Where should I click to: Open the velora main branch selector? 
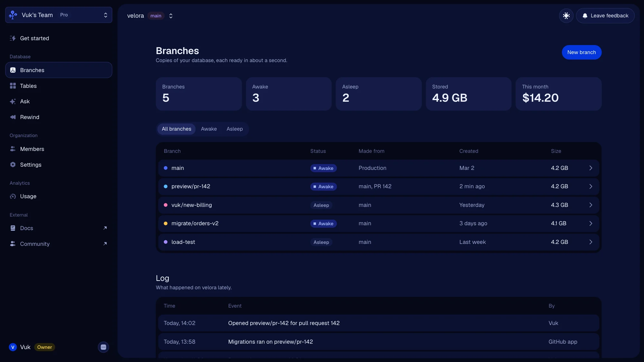tap(150, 16)
